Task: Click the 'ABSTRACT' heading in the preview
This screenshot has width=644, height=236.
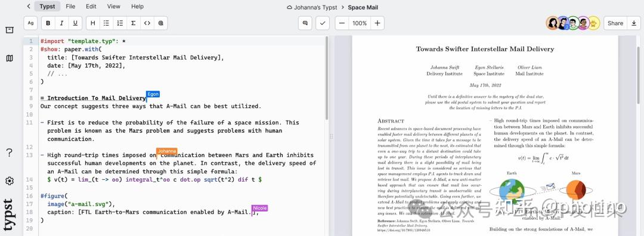Action: (391, 121)
